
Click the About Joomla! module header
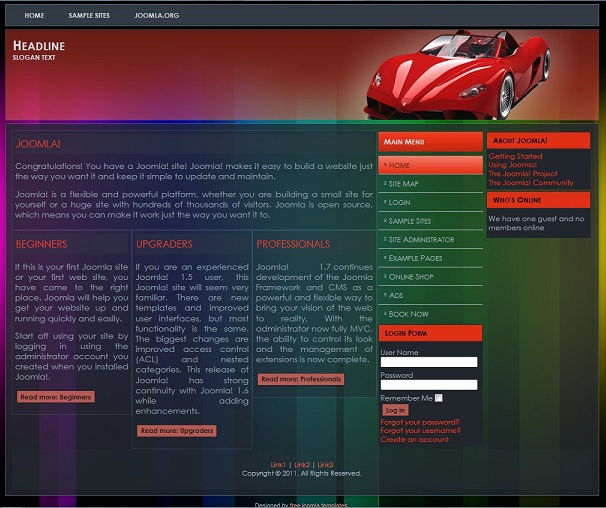(x=538, y=140)
